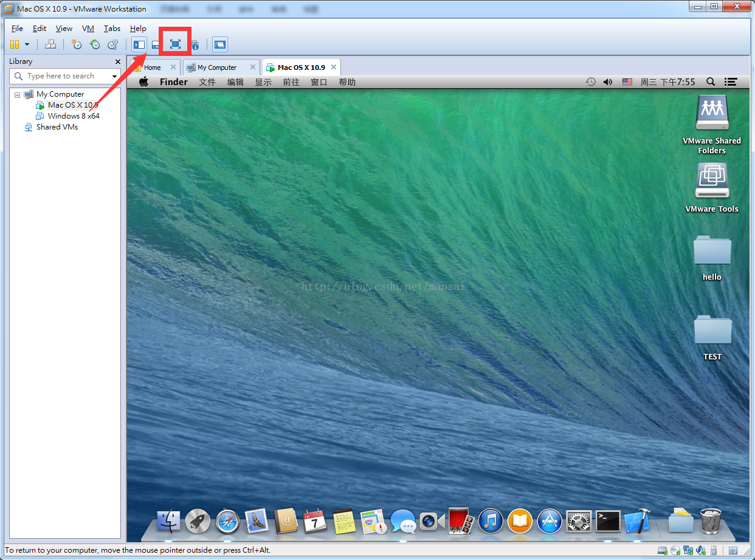Open System Preferences gear in Dock
This screenshot has width=755, height=560.
[x=578, y=521]
